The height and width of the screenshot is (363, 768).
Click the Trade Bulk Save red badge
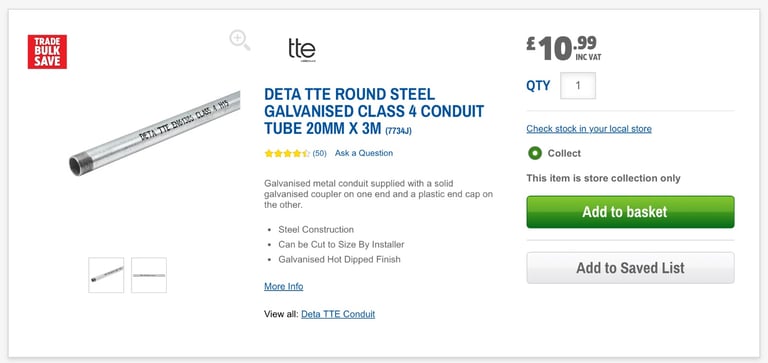coord(47,51)
